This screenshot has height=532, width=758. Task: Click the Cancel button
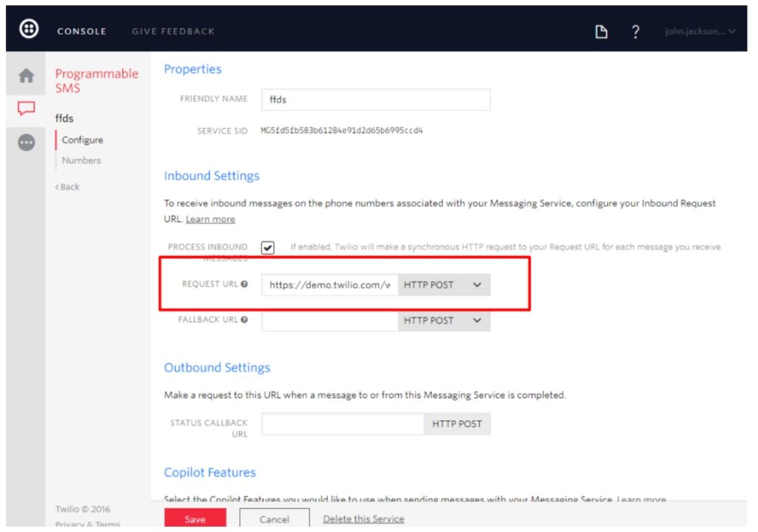275,519
